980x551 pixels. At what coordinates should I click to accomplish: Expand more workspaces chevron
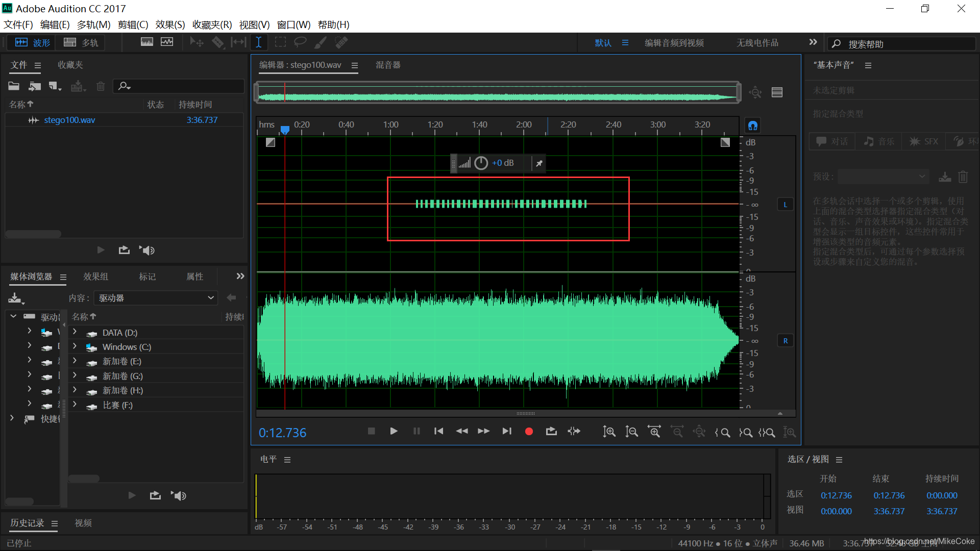813,42
